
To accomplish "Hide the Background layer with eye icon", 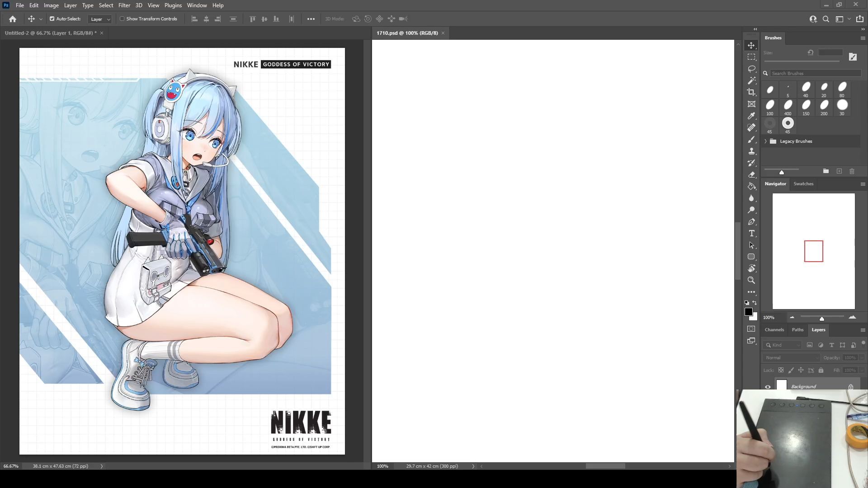I will click(x=768, y=387).
